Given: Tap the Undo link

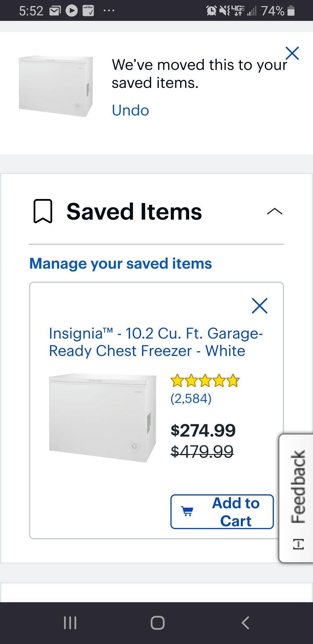Looking at the screenshot, I should click(130, 110).
